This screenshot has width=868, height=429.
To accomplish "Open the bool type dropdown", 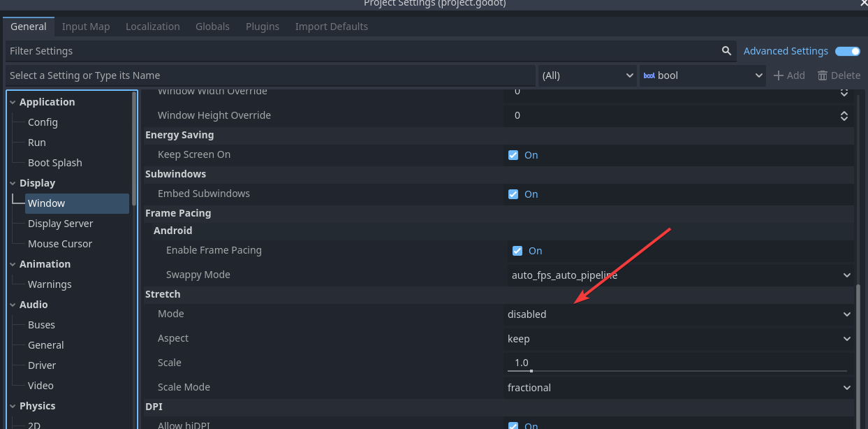I will 703,75.
